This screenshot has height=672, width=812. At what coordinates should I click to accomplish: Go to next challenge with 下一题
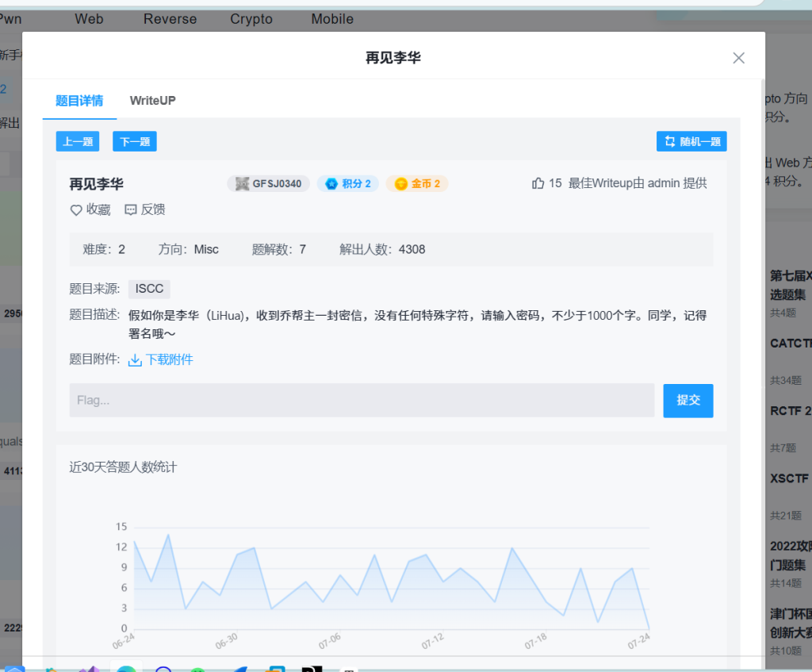[x=135, y=142]
